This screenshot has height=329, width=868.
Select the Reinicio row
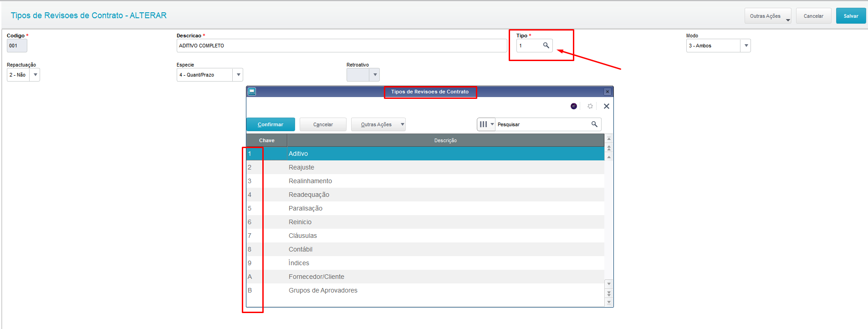tap(425, 222)
